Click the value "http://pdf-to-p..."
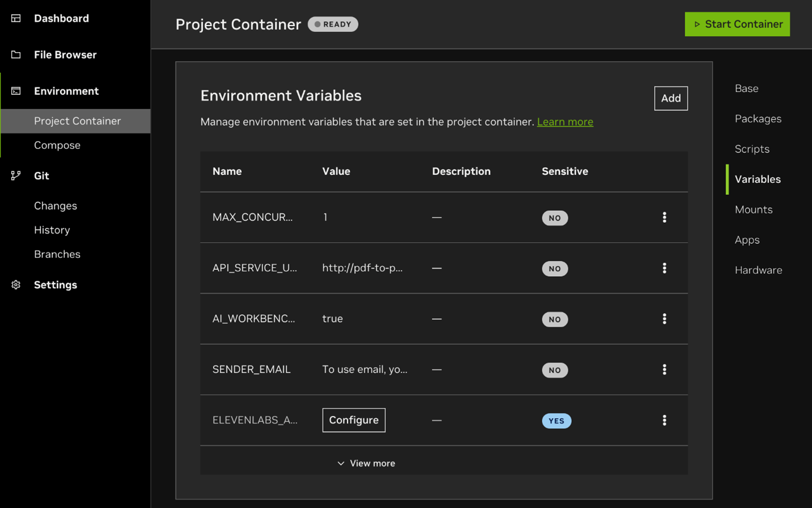 [x=362, y=268]
